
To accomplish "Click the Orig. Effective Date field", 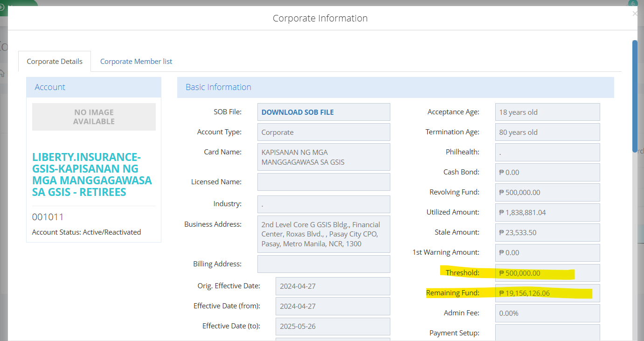I will [333, 286].
